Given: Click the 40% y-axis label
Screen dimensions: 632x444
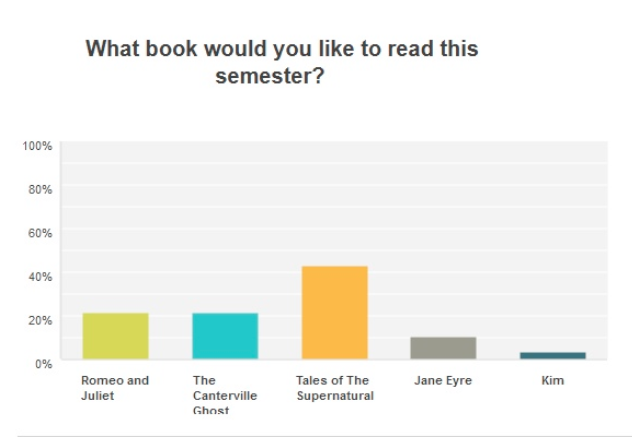Looking at the screenshot, I should [x=40, y=277].
